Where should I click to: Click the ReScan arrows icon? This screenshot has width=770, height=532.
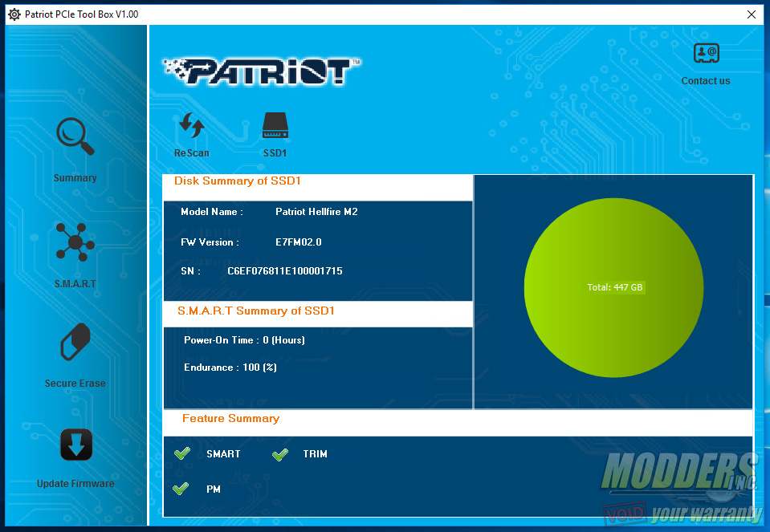click(x=192, y=125)
